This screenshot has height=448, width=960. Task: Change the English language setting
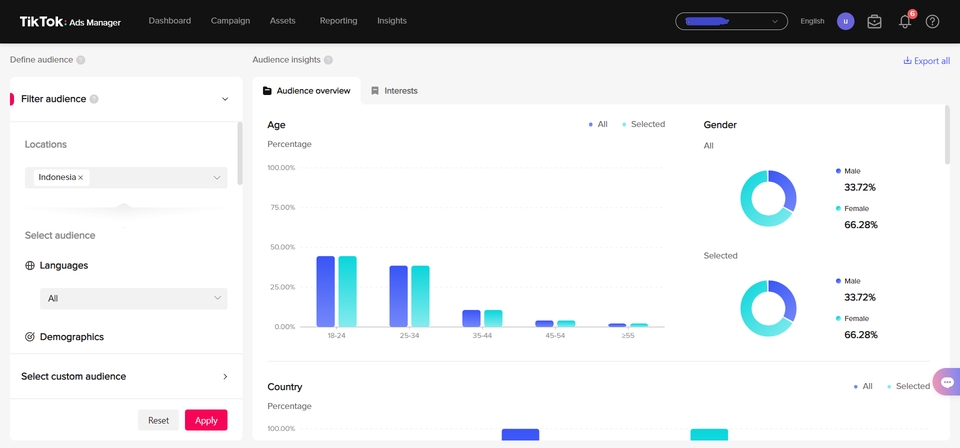[x=812, y=21]
